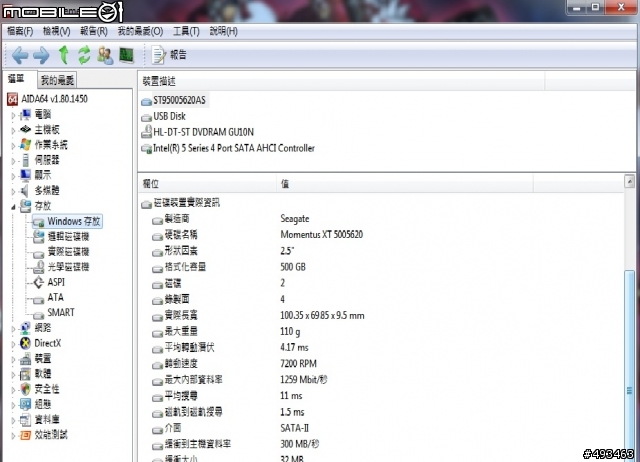Image resolution: width=640 pixels, height=462 pixels.
Task: Select 光學磁碟機 tree item
Action: [61, 267]
